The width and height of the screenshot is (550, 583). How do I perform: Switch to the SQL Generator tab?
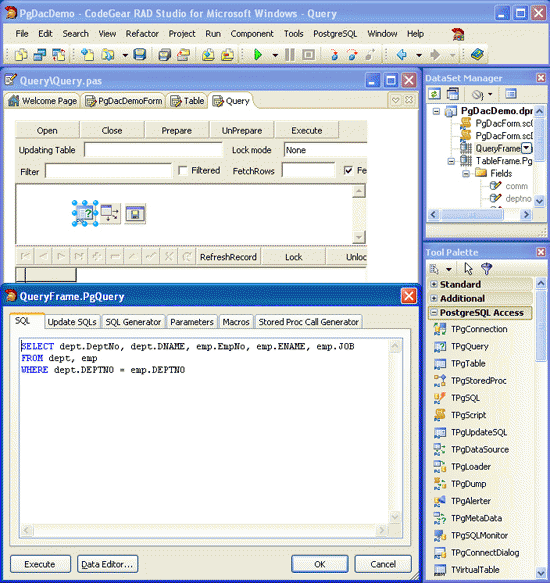coord(133,322)
